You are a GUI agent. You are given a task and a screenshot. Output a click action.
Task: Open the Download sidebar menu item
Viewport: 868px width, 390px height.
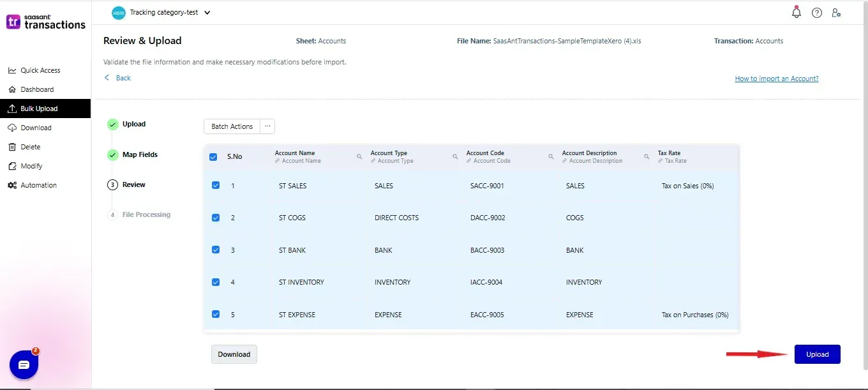[x=45, y=128]
